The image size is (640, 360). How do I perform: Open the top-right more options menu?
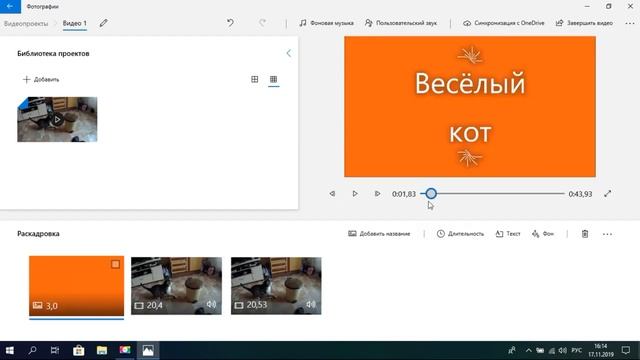630,23
